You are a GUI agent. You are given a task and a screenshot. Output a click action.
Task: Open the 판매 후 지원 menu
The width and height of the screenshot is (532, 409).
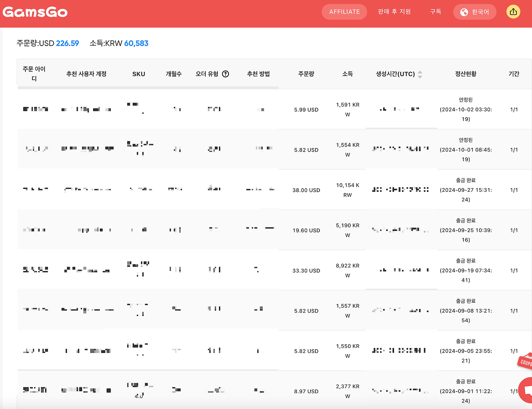click(x=394, y=12)
